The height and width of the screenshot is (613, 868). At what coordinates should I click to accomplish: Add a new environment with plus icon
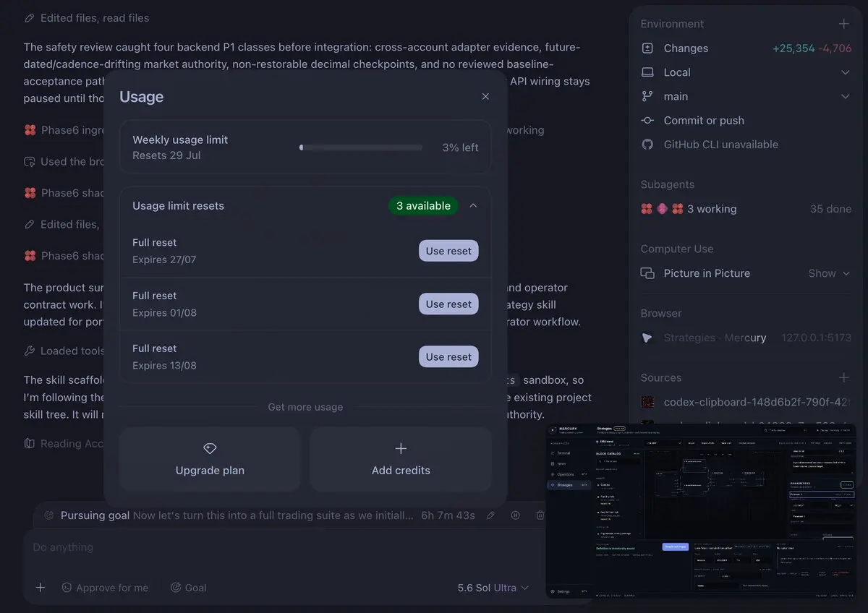point(843,24)
